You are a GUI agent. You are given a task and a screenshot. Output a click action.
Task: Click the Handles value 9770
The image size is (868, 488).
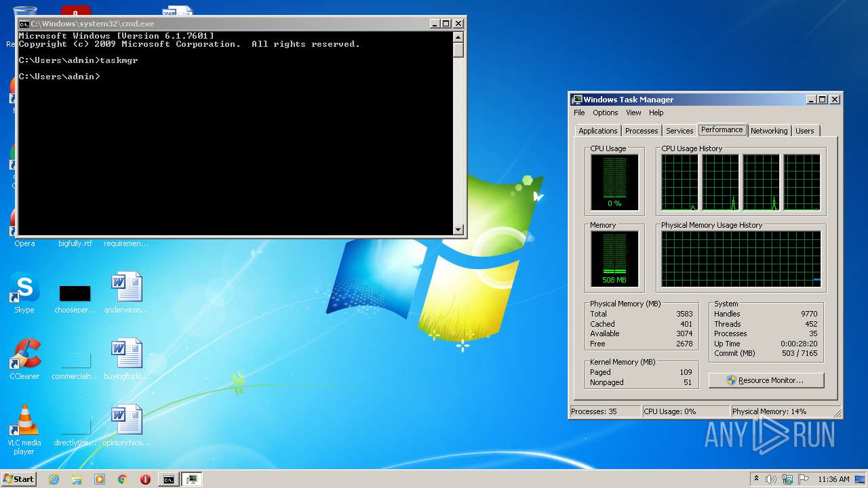(x=809, y=314)
